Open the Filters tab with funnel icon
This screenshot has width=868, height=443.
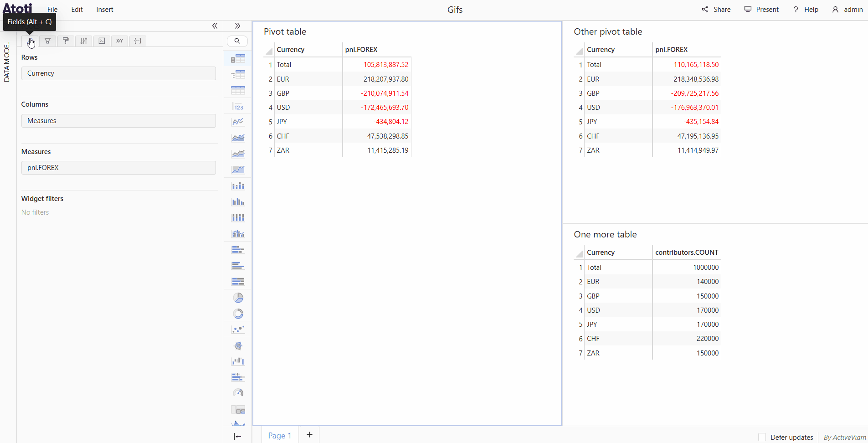(x=47, y=41)
